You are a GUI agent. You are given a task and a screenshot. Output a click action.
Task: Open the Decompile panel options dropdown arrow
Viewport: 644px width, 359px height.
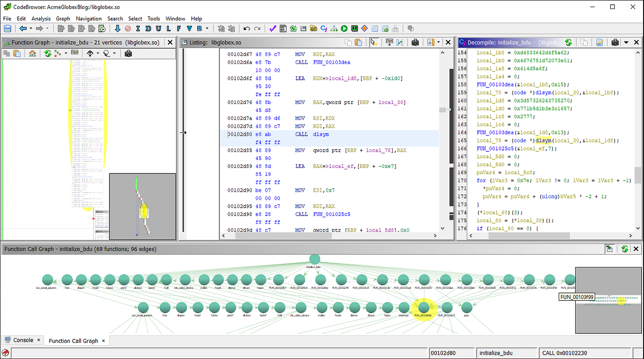(x=627, y=42)
